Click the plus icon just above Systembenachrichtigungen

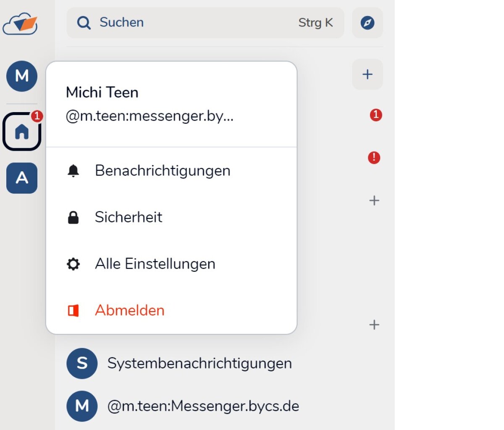pyautogui.click(x=374, y=325)
